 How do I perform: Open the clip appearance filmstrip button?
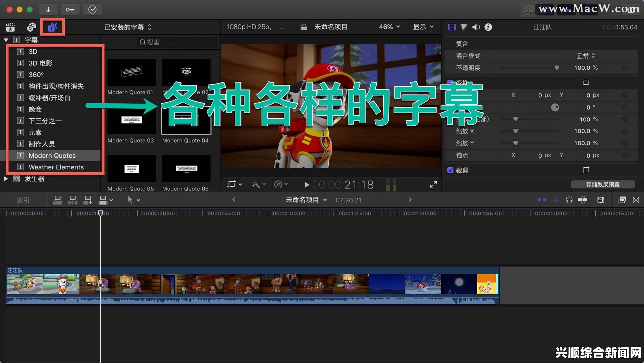click(x=601, y=200)
